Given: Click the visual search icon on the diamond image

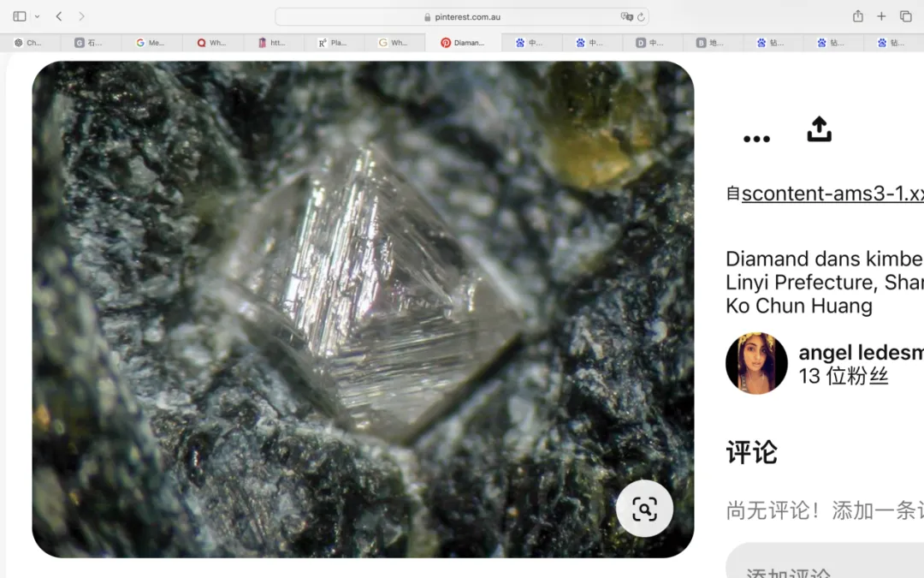Looking at the screenshot, I should (x=644, y=509).
